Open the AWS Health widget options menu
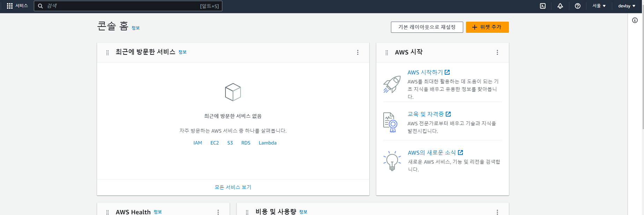The height and width of the screenshot is (215, 644). (x=218, y=212)
